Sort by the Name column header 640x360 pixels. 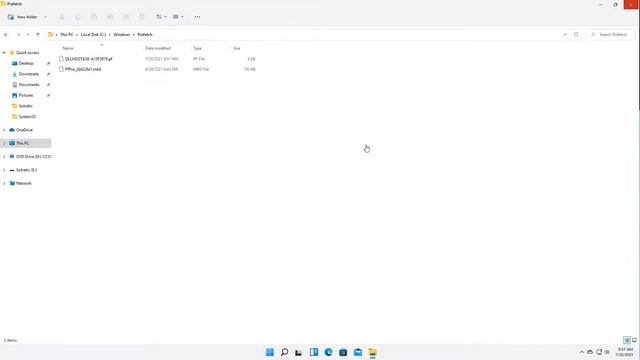pyautogui.click(x=68, y=48)
